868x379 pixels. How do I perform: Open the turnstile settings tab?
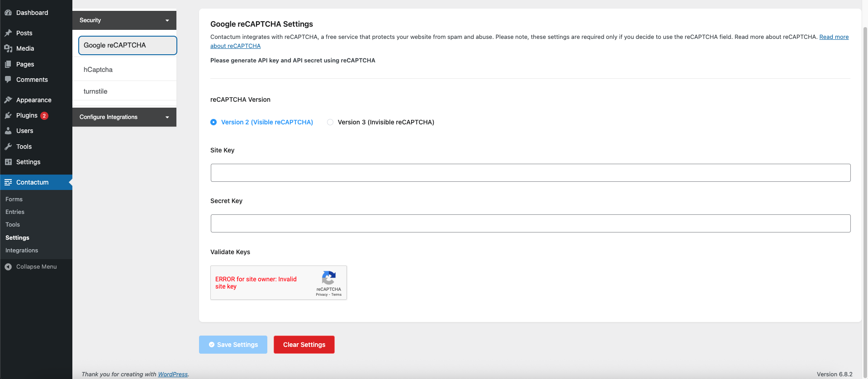[x=95, y=91]
